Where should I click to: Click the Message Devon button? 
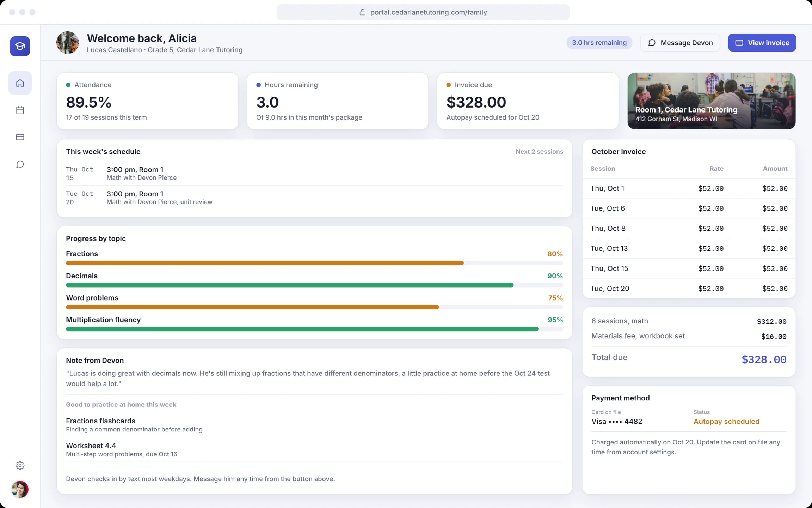click(x=680, y=43)
